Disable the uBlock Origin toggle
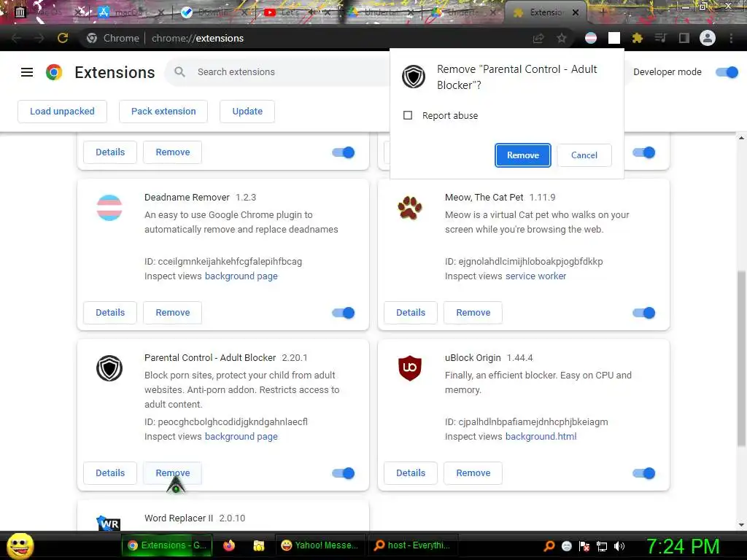The height and width of the screenshot is (560, 747). click(x=643, y=473)
